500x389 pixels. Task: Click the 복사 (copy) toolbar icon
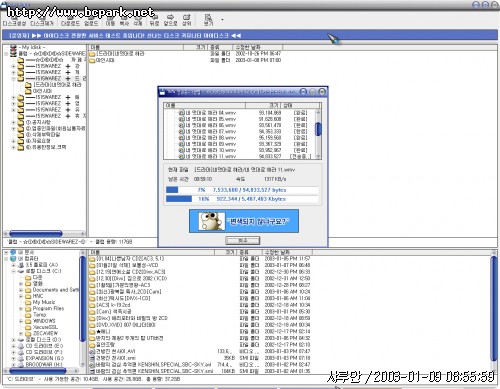point(124,20)
